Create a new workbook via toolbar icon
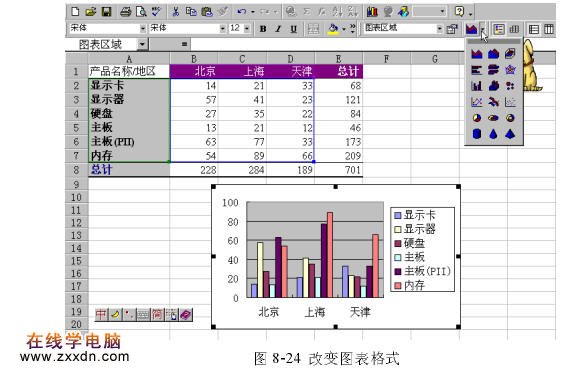The height and width of the screenshot is (369, 561). 75,12
